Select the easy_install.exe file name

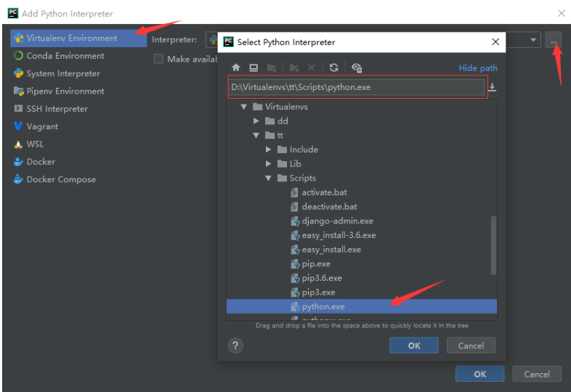coord(331,250)
